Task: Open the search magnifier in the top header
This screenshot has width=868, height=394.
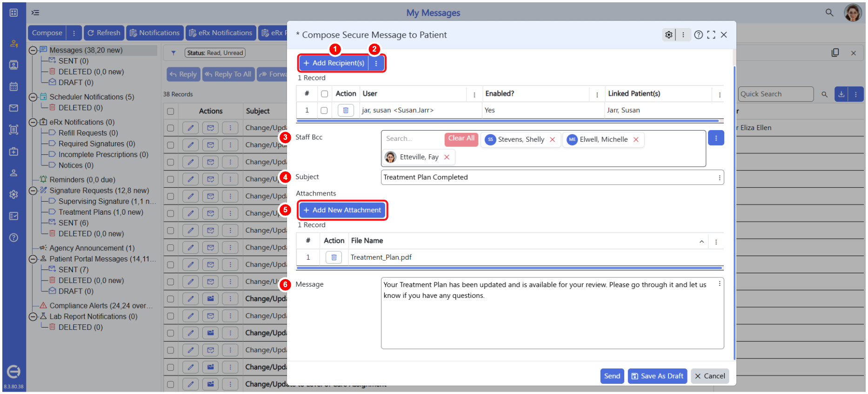Action: click(x=829, y=13)
